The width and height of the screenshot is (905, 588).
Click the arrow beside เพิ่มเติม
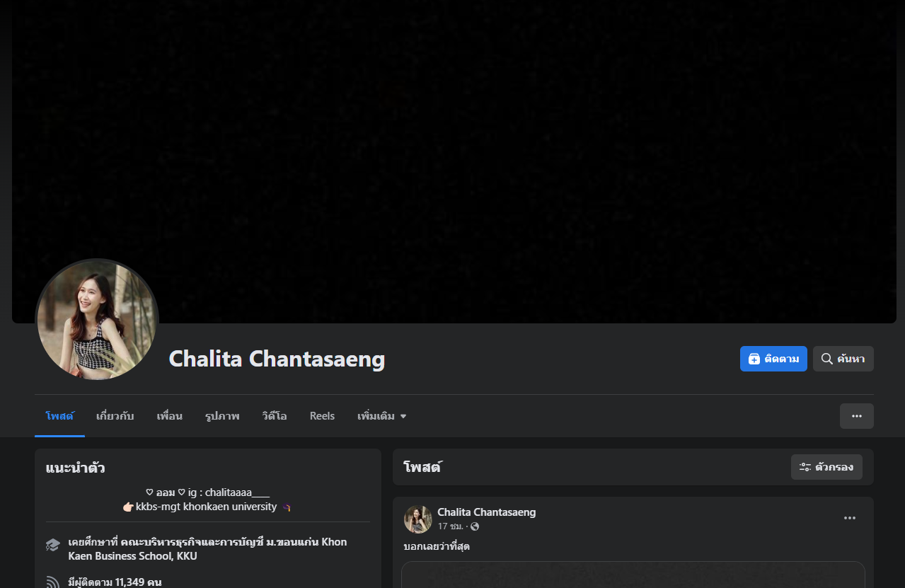coord(403,416)
